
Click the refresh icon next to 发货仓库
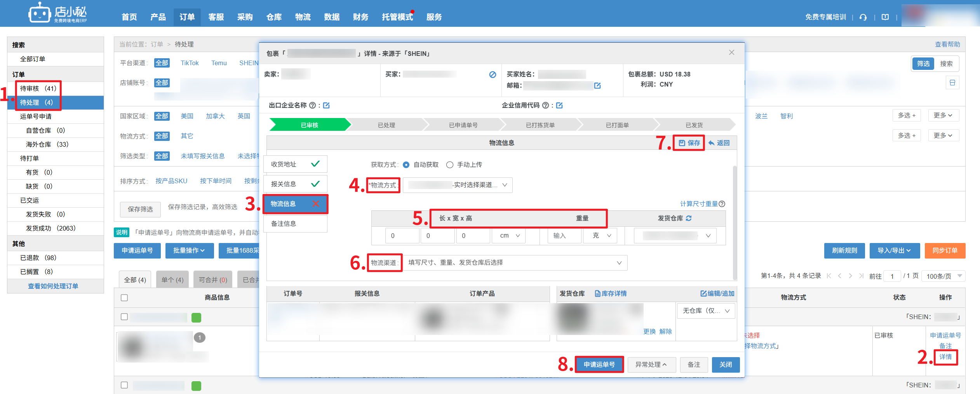[689, 219]
